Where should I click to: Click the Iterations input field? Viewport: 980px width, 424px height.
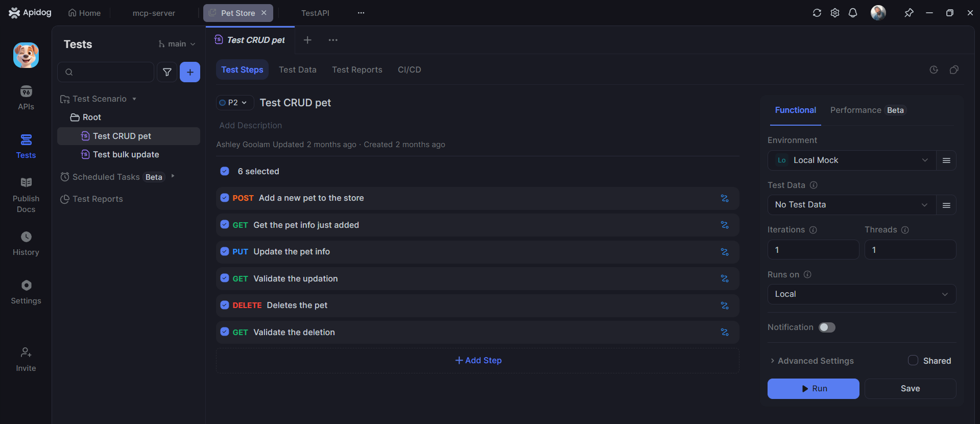tap(813, 250)
